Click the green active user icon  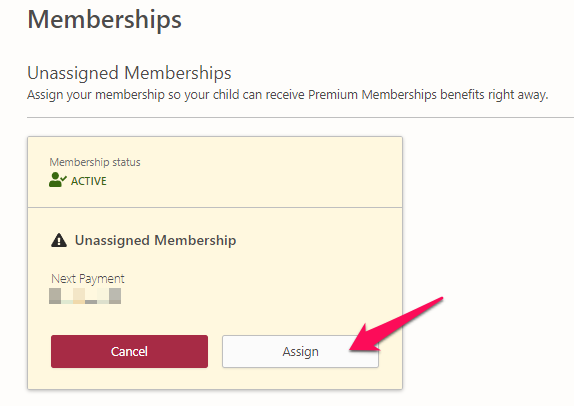57,180
